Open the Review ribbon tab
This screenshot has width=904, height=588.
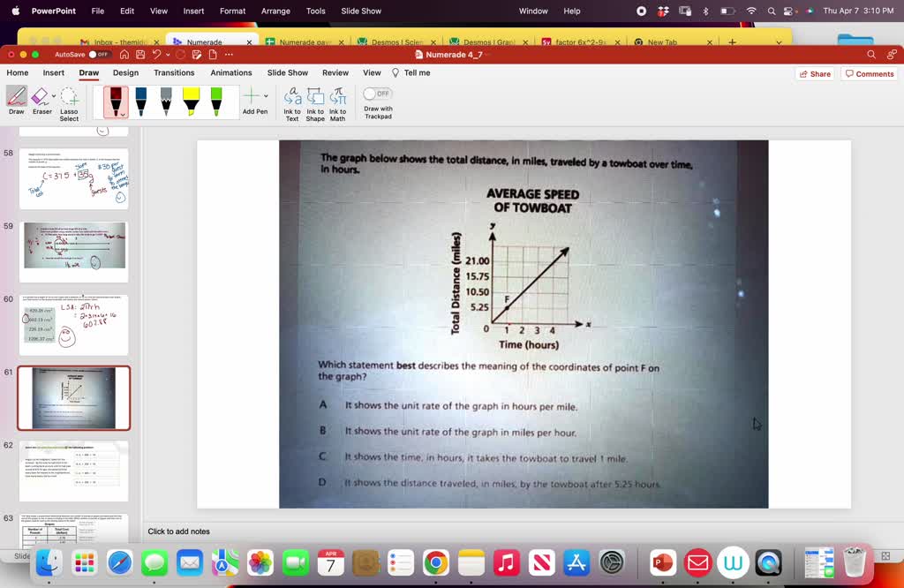pos(335,72)
